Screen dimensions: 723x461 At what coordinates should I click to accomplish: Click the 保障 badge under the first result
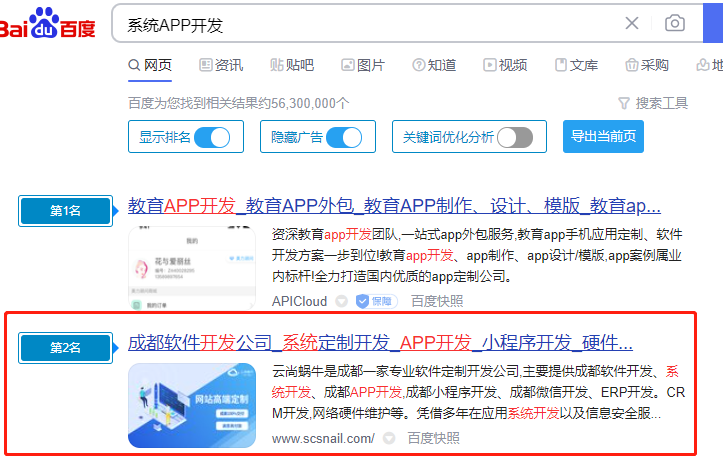tap(375, 301)
